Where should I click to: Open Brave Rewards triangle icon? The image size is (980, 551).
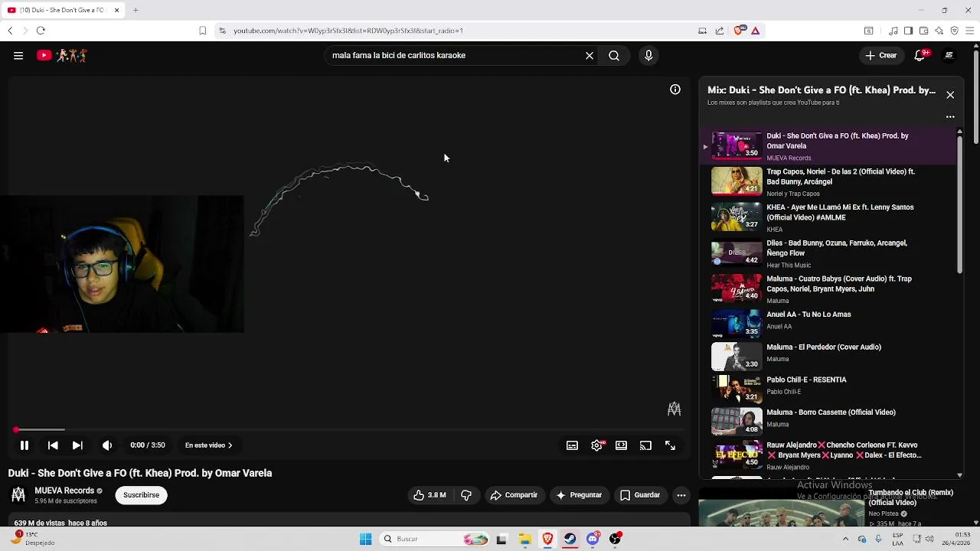755,31
